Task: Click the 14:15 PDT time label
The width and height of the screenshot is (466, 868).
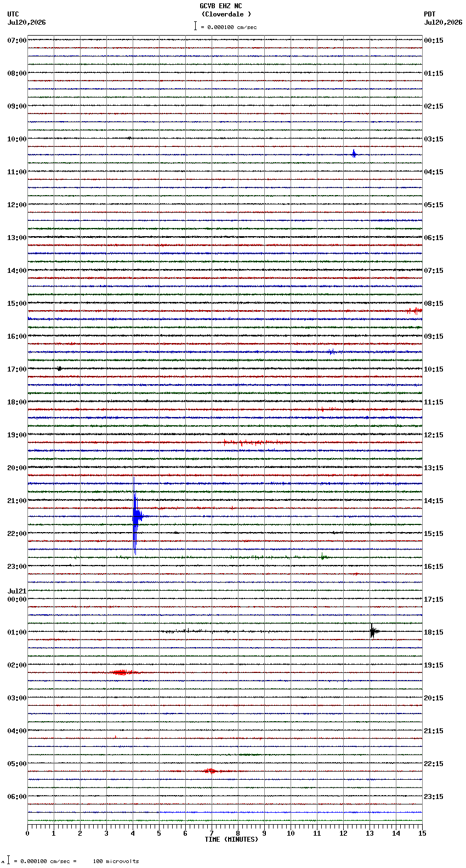Action: tap(434, 501)
